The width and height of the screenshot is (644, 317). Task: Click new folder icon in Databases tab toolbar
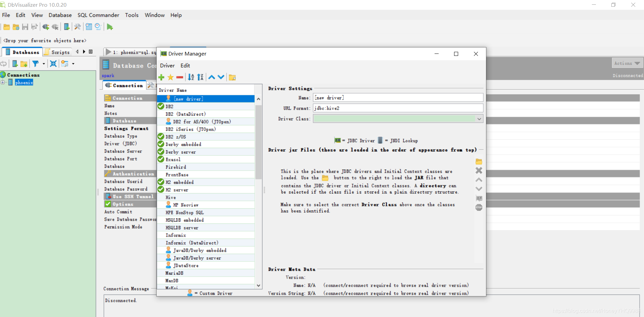point(24,64)
